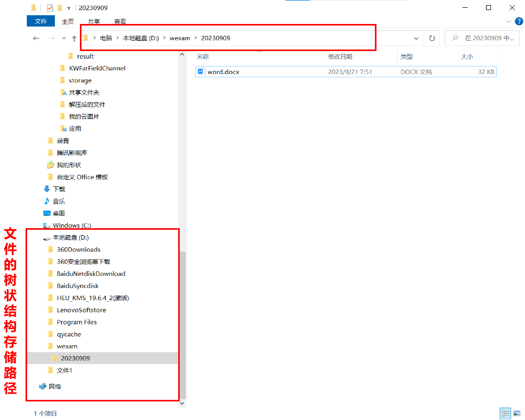The width and height of the screenshot is (525, 420).
Task: Click wexam in the address breadcrumb
Action: (x=180, y=38)
